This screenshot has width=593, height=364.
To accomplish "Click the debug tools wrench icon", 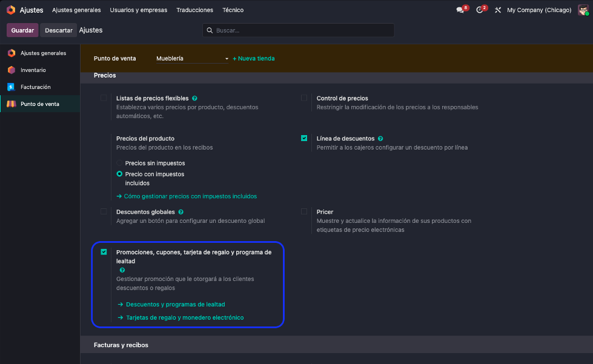I will point(498,10).
